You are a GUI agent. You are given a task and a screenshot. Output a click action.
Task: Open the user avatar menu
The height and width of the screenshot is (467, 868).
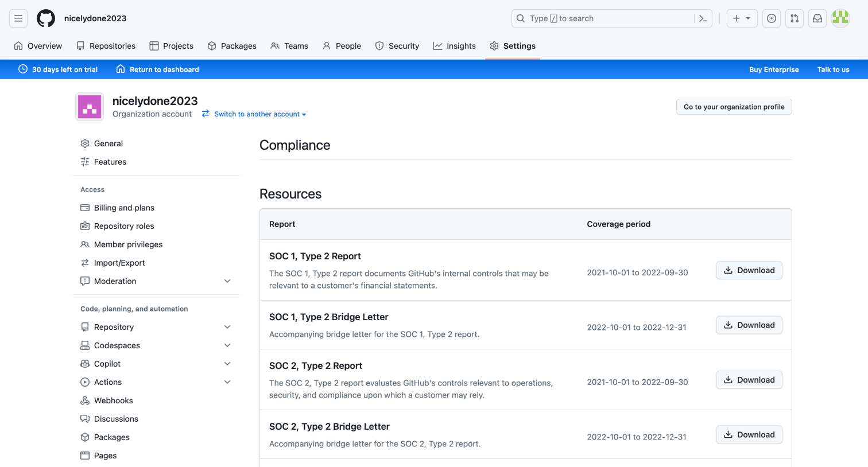[x=840, y=18]
